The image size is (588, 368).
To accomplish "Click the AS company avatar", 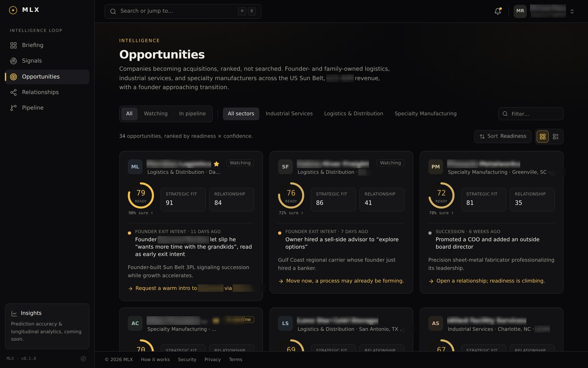I will pyautogui.click(x=436, y=323).
